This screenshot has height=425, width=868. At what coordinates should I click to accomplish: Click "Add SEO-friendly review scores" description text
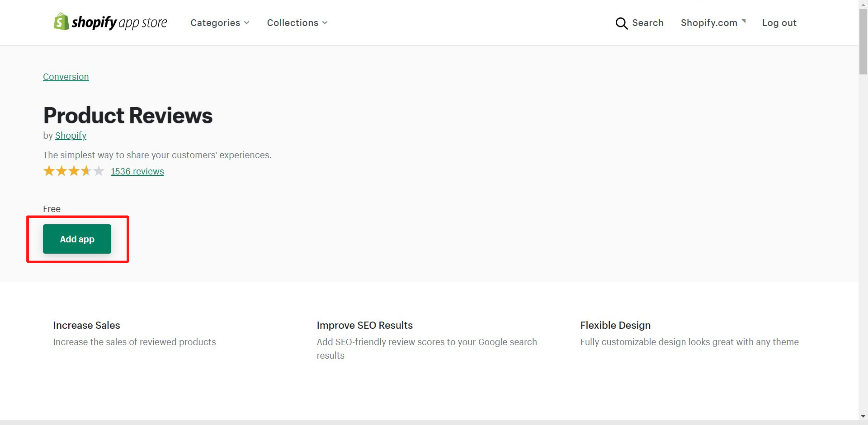pyautogui.click(x=427, y=348)
